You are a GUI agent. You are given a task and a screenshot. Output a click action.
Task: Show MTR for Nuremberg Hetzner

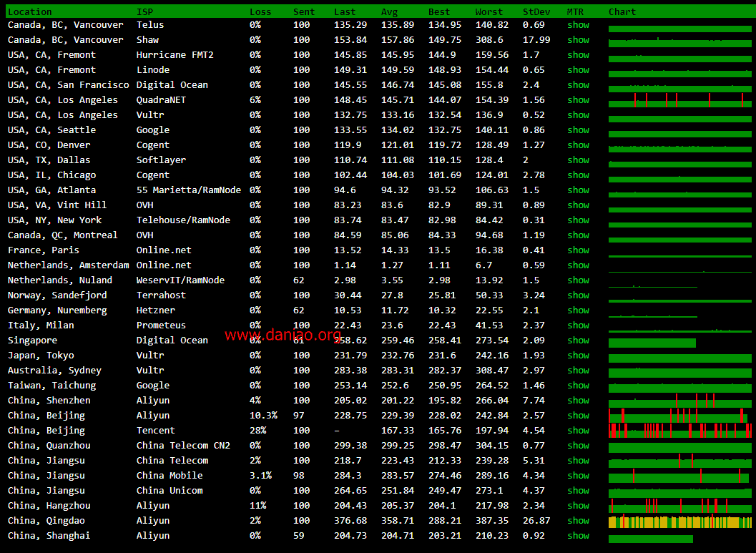pos(578,310)
